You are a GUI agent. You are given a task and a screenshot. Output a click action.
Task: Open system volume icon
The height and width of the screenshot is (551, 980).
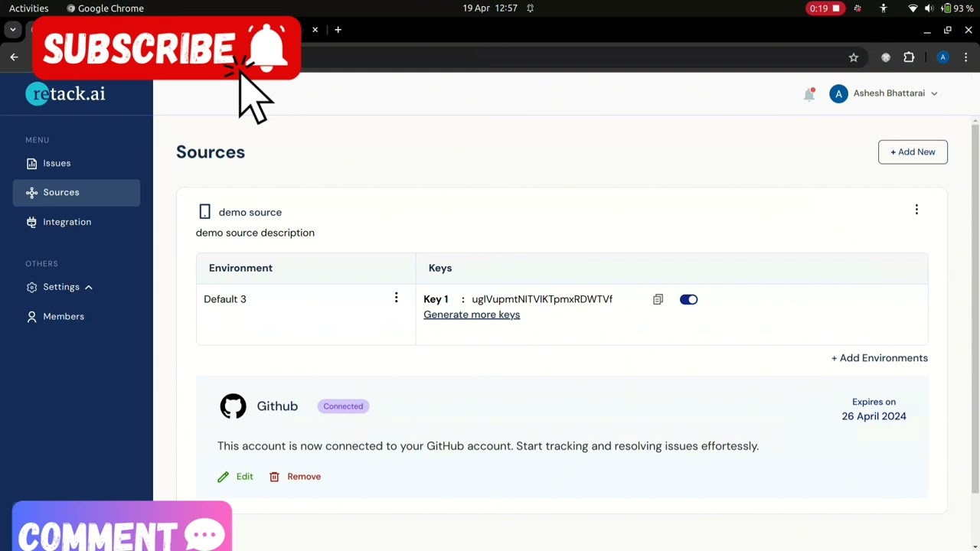pos(929,8)
